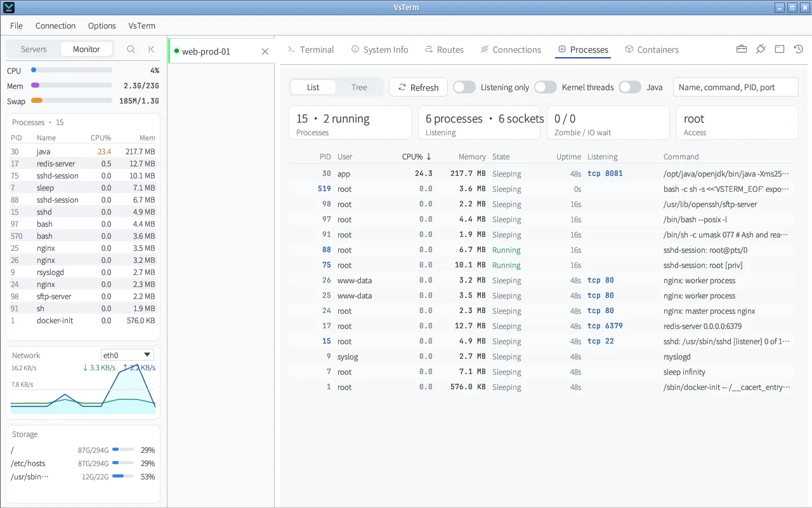This screenshot has height=508, width=812.
Task: Switch the sidebar to Servers
Action: tap(34, 49)
